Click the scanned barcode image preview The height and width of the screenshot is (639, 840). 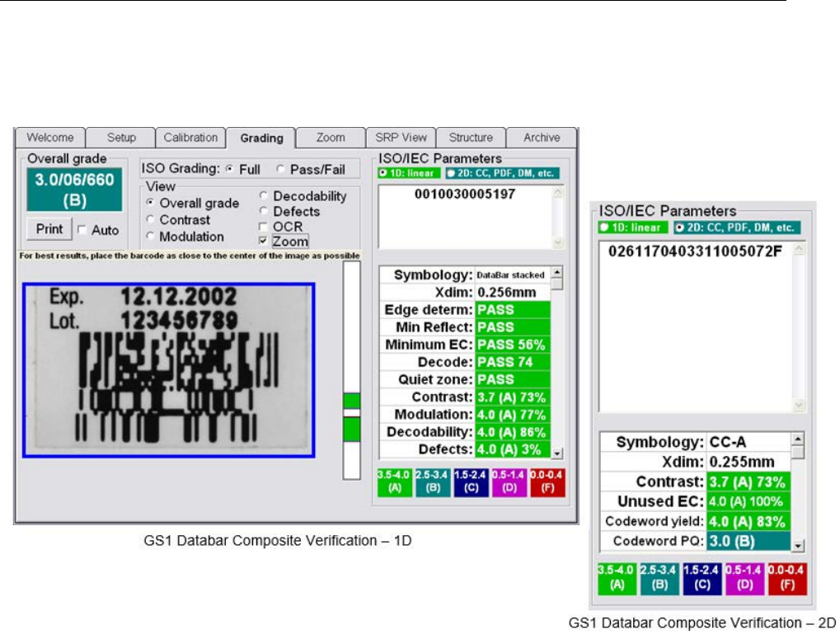point(169,370)
